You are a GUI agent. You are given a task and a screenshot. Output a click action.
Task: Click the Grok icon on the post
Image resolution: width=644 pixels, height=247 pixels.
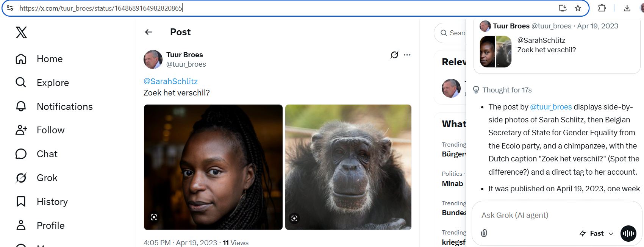click(394, 55)
